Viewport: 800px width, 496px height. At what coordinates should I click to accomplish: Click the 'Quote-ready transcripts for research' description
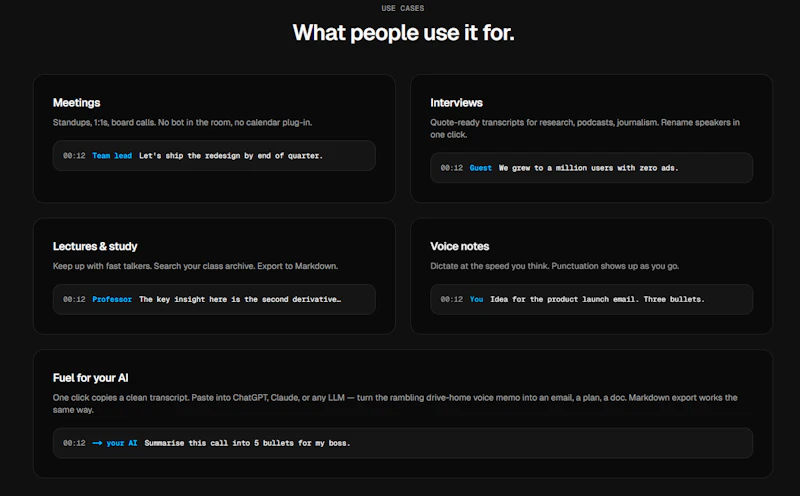[x=585, y=129]
